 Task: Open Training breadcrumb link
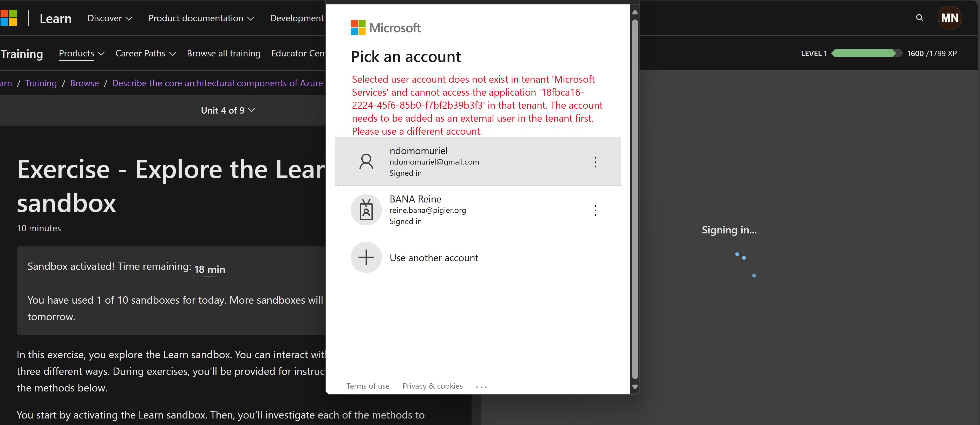pyautogui.click(x=41, y=83)
